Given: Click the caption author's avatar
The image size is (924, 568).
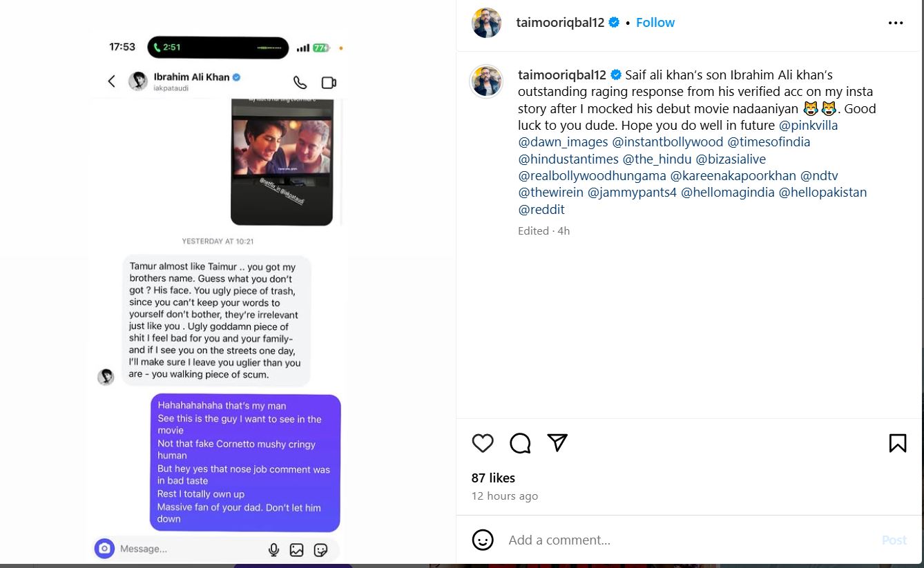Looking at the screenshot, I should 486,81.
